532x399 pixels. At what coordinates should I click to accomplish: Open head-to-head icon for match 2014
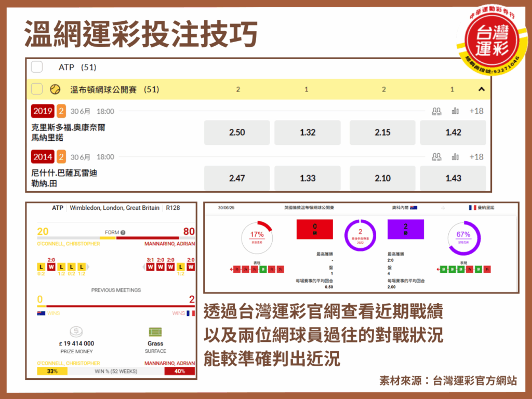click(436, 157)
